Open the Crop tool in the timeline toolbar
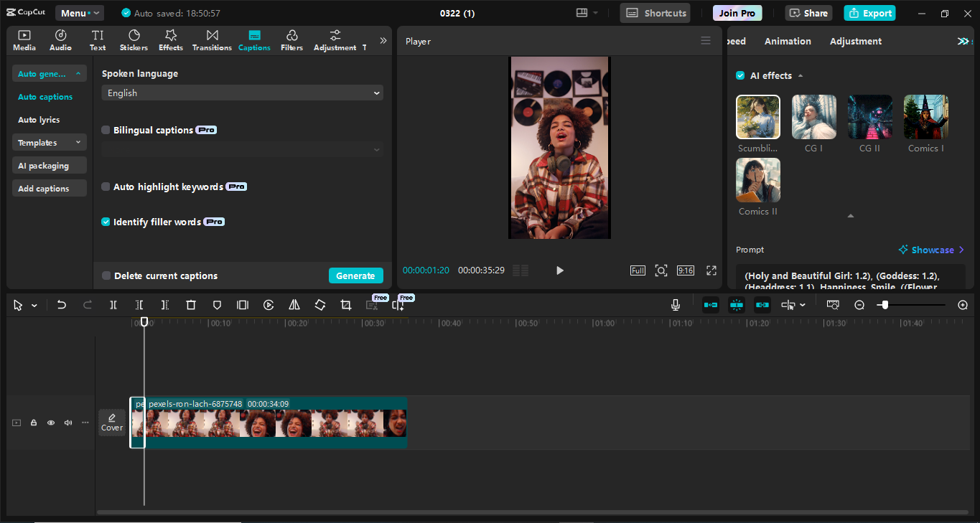Viewport: 980px width, 523px height. (x=345, y=305)
